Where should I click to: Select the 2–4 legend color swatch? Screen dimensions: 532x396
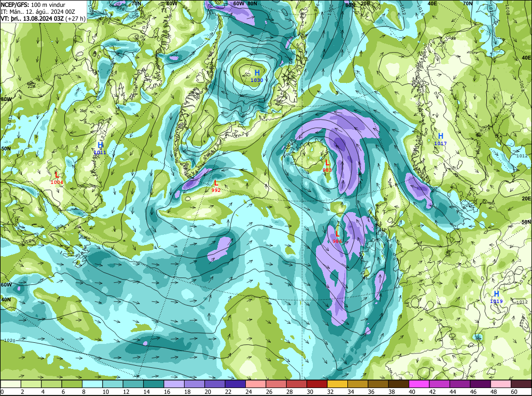[x=31, y=384]
